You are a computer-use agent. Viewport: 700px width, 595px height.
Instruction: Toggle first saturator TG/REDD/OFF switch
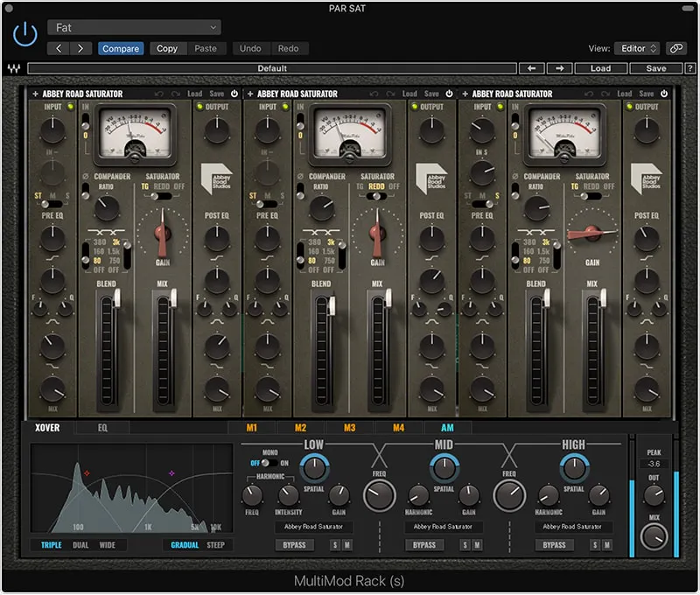(x=161, y=196)
